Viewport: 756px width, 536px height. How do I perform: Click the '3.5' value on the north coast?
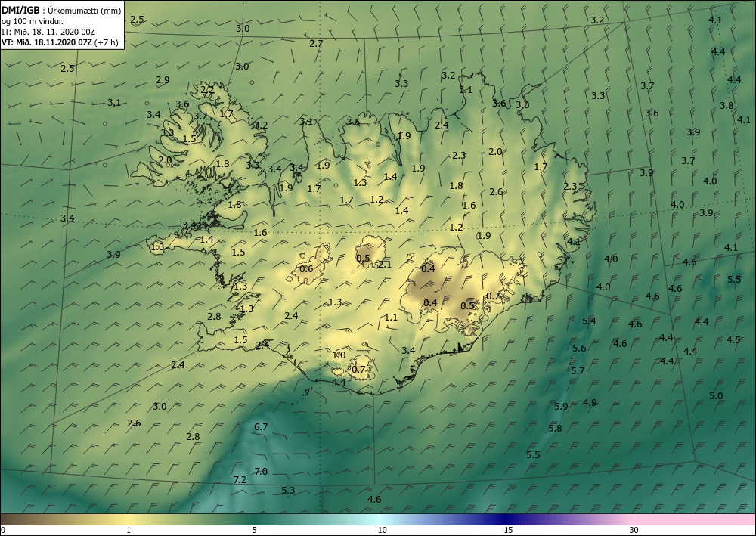click(x=353, y=122)
